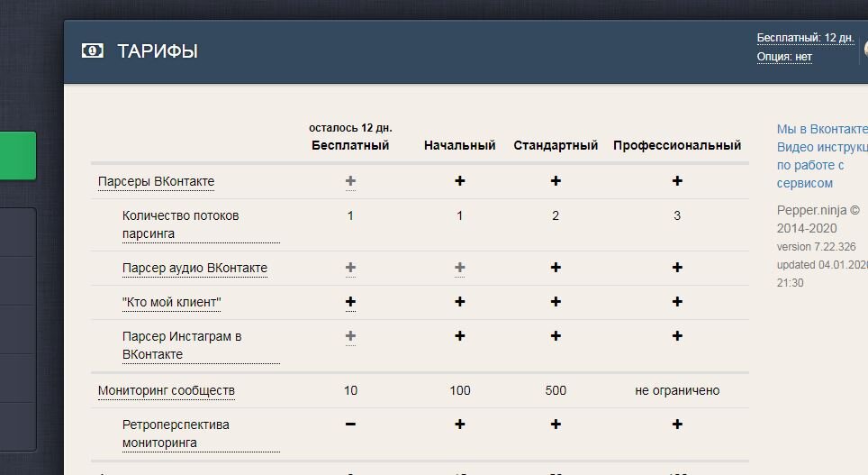Click grey plus for Парсеры ВКонтакте in Бесплатный

pyautogui.click(x=350, y=181)
